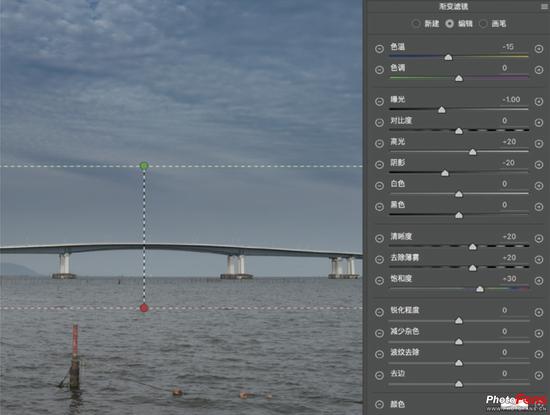Increase 白色 using the plus icon

tap(539, 186)
